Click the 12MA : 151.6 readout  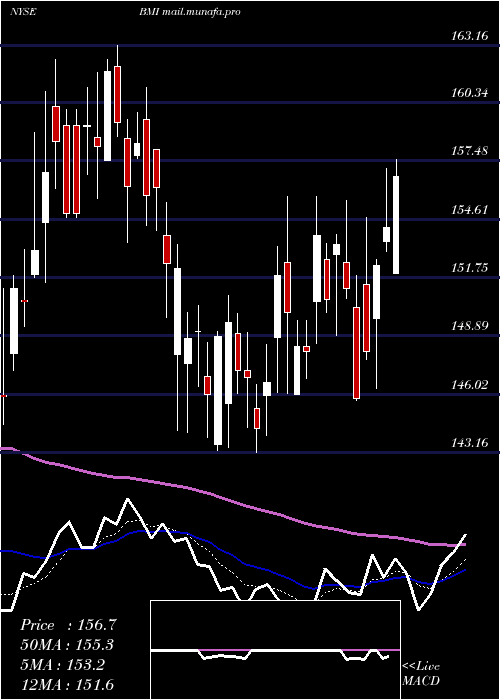67,684
